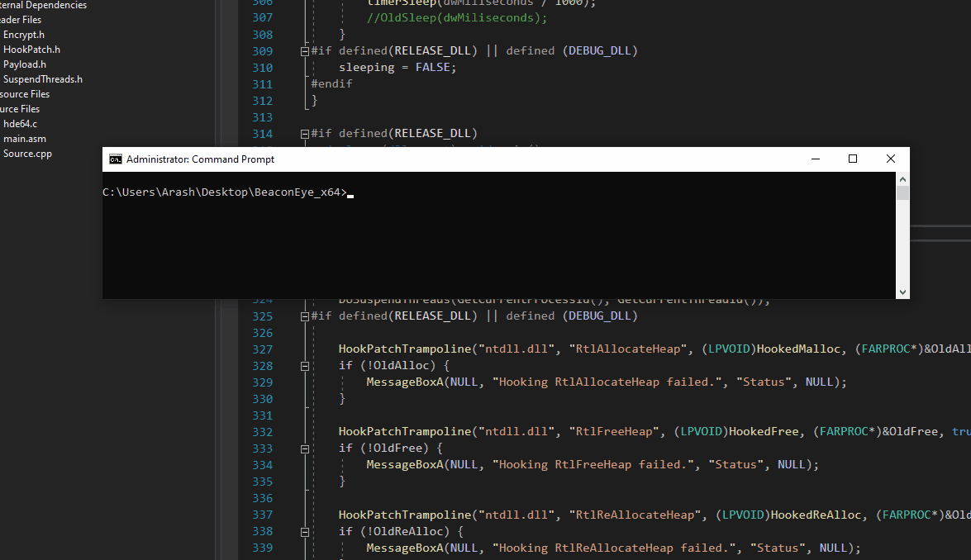Click the Command Prompt scroll down arrow

tap(903, 292)
